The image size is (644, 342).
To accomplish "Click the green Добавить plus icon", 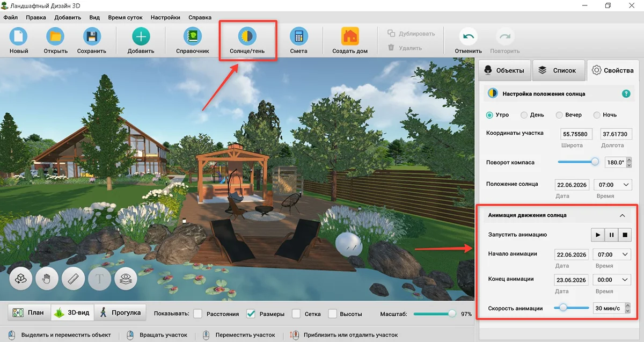I will tap(141, 37).
